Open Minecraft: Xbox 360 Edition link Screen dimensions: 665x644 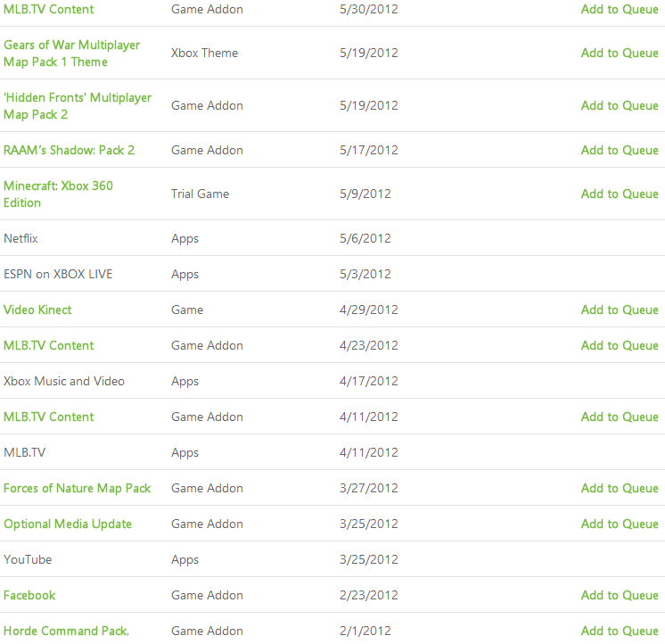coord(58,194)
